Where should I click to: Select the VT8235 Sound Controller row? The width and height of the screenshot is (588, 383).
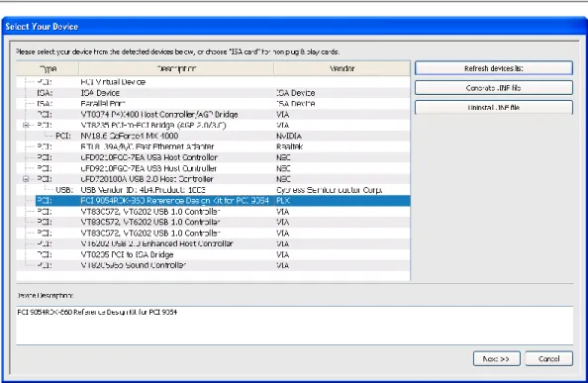[213, 265]
